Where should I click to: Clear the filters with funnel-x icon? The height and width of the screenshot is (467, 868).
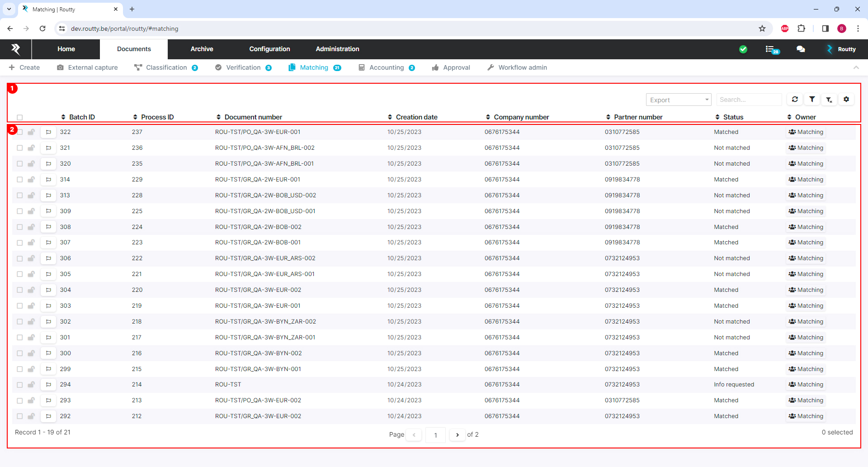(x=829, y=100)
